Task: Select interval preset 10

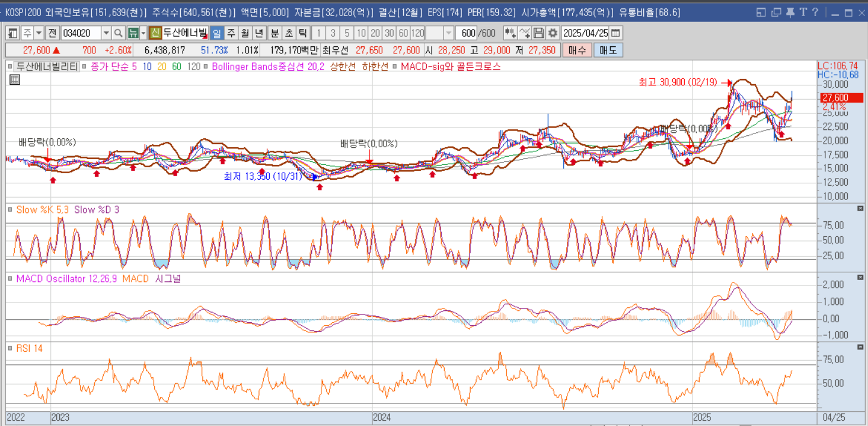Action: coord(361,33)
